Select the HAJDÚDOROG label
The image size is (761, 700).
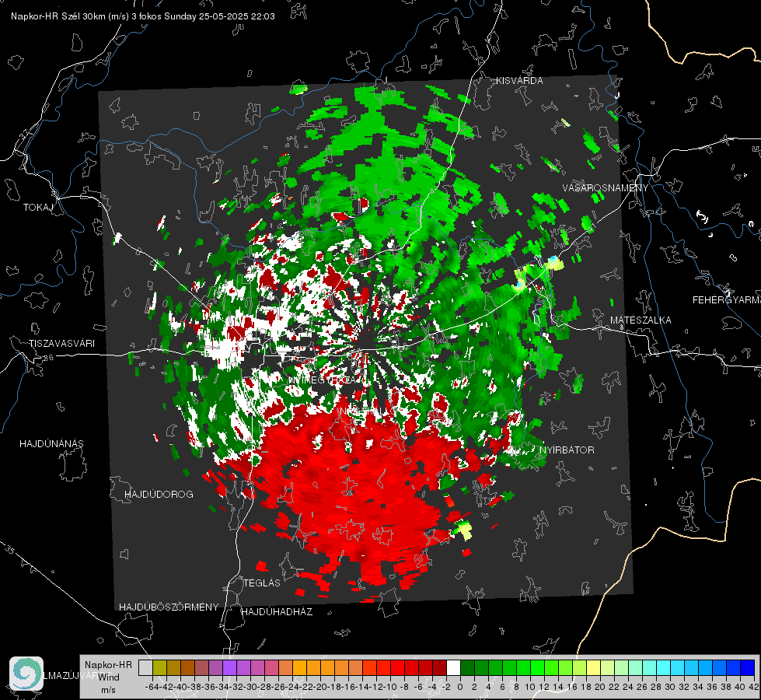(159, 494)
